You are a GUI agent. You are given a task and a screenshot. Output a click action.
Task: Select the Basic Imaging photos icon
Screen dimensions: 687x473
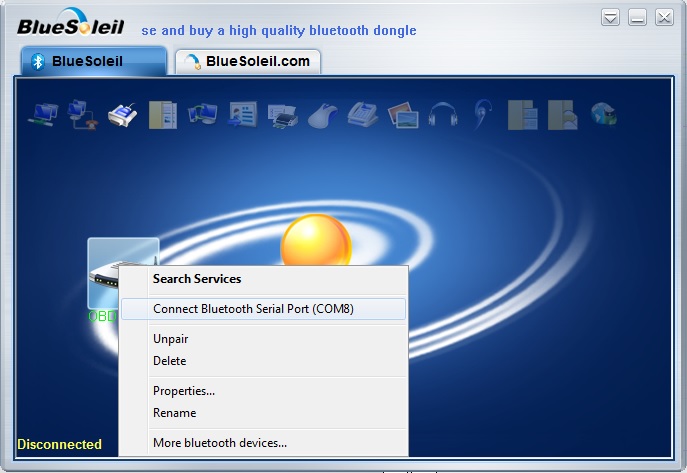[403, 115]
